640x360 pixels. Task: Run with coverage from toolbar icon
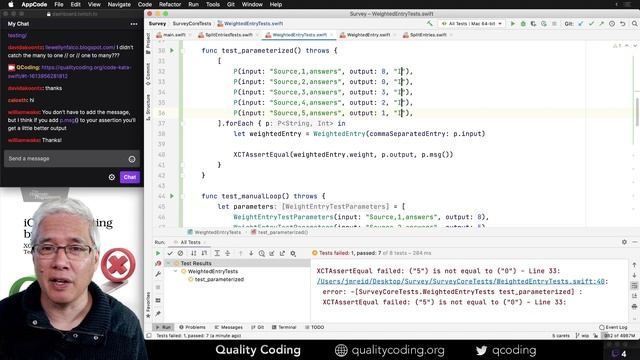pyautogui.click(x=533, y=24)
